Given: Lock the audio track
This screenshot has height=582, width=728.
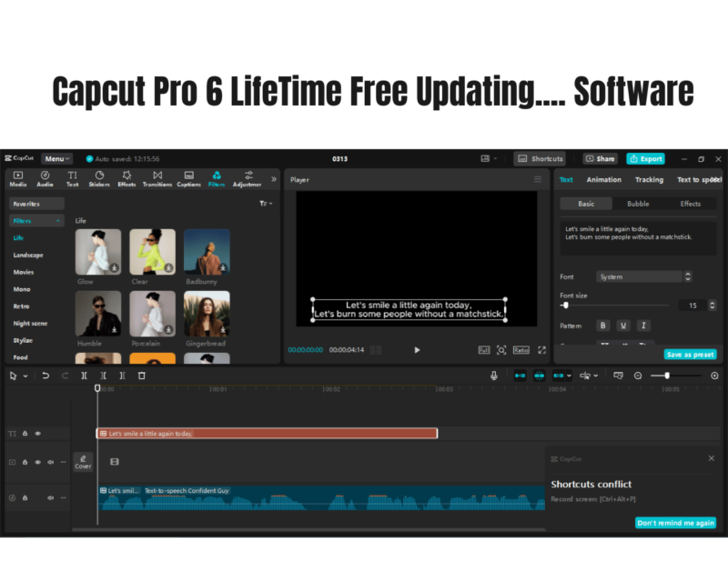Looking at the screenshot, I should coord(25,498).
